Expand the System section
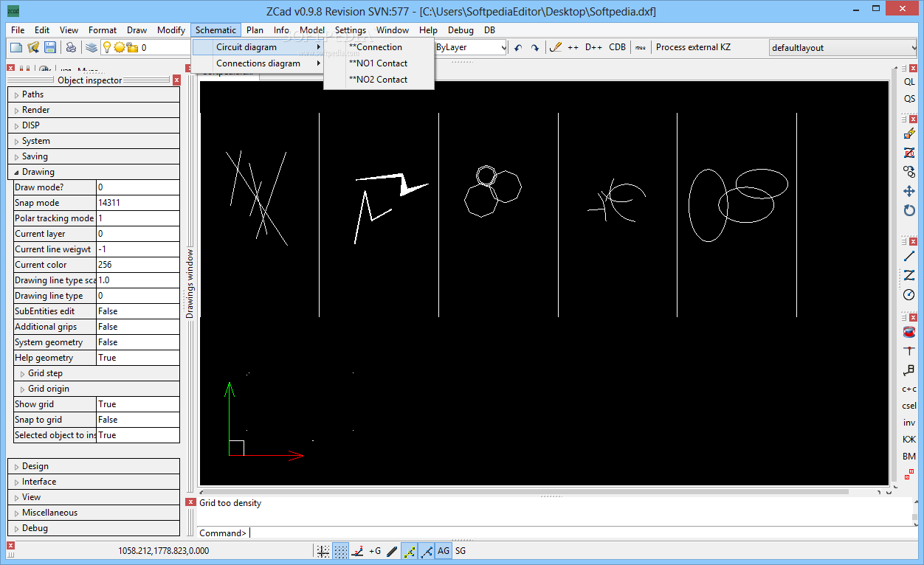 [x=94, y=141]
